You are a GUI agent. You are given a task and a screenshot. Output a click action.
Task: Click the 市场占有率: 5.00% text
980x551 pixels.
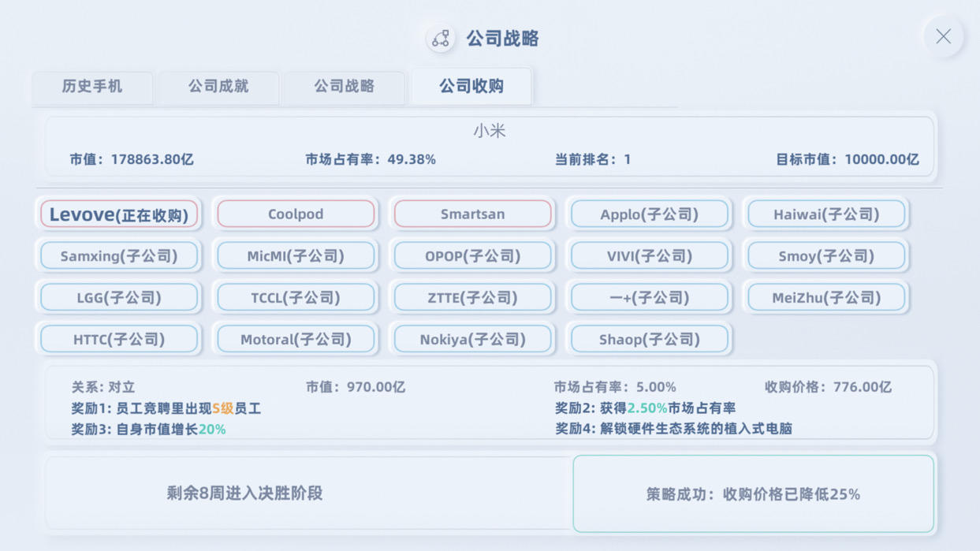(615, 387)
